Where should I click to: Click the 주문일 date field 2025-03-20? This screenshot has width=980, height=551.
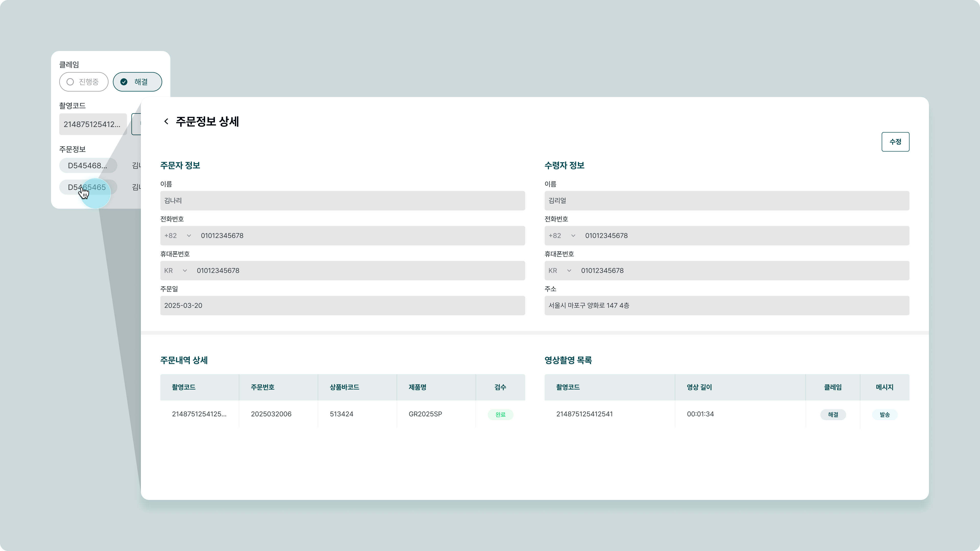pyautogui.click(x=342, y=306)
